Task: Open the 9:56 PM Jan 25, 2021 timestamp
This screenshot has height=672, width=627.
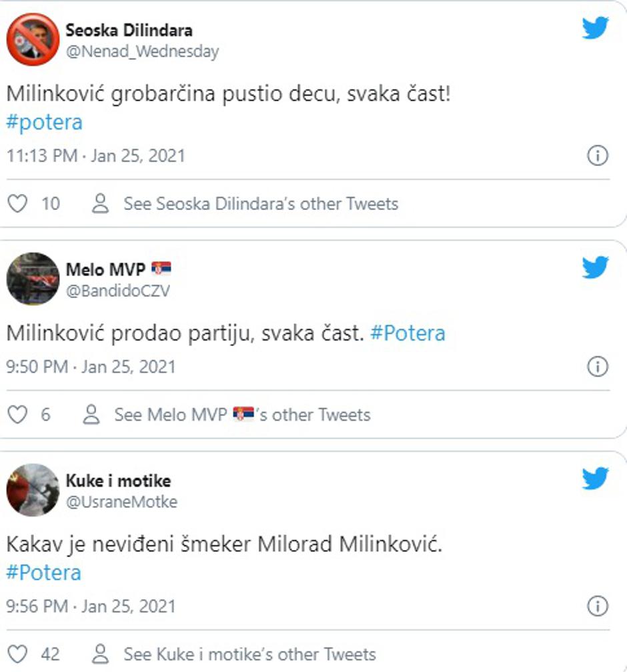Action: [91, 606]
